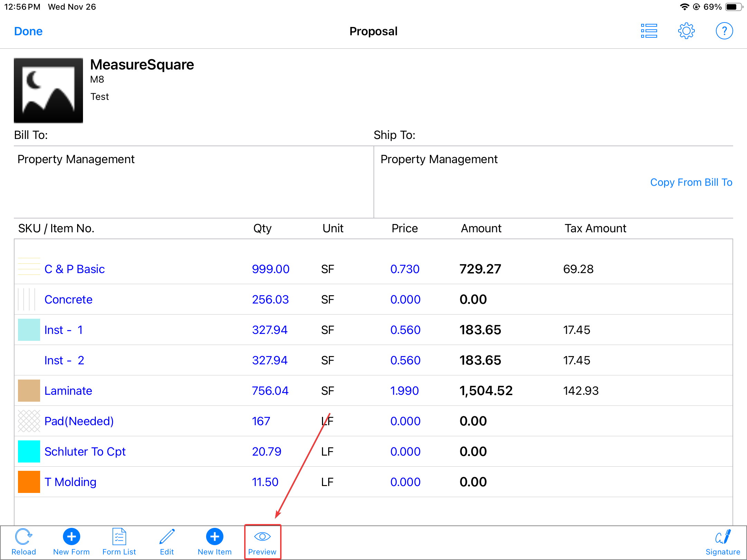Edit the Concrete quantity 256.03
This screenshot has height=560, width=747.
tap(270, 299)
